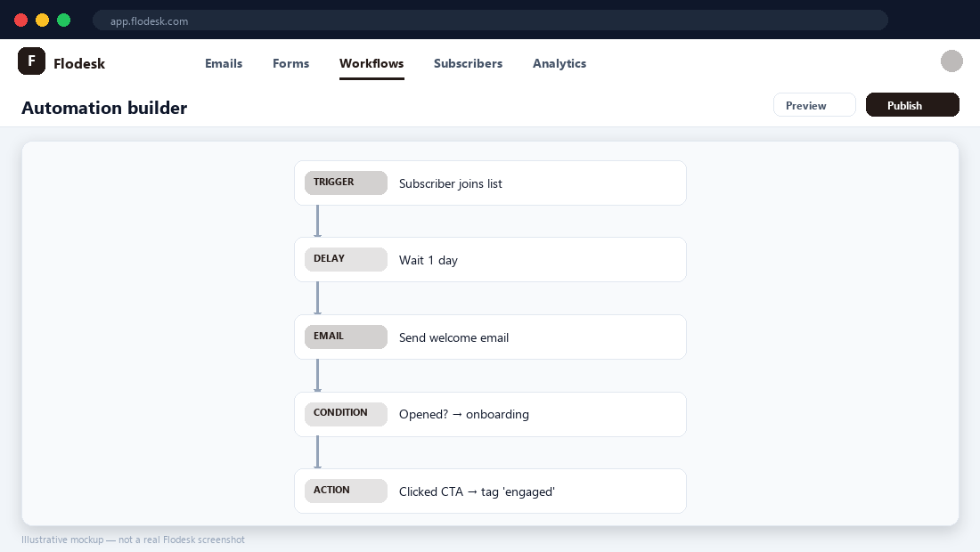The height and width of the screenshot is (552, 980).
Task: Click the Flodesk brand name
Action: point(79,64)
